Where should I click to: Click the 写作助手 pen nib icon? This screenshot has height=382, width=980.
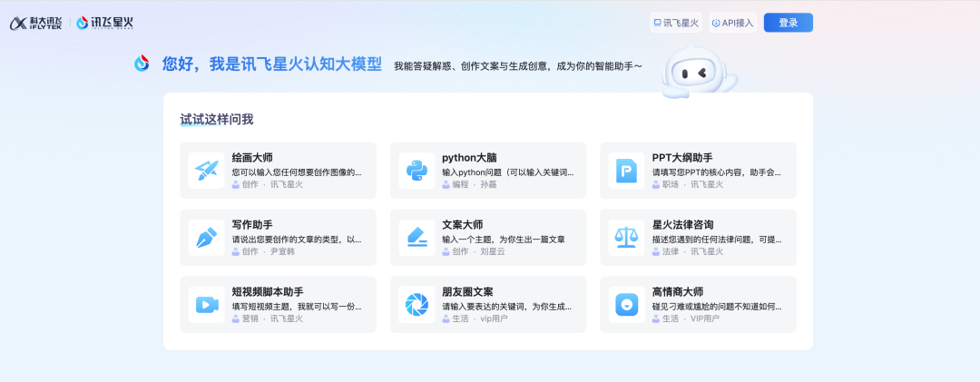206,238
